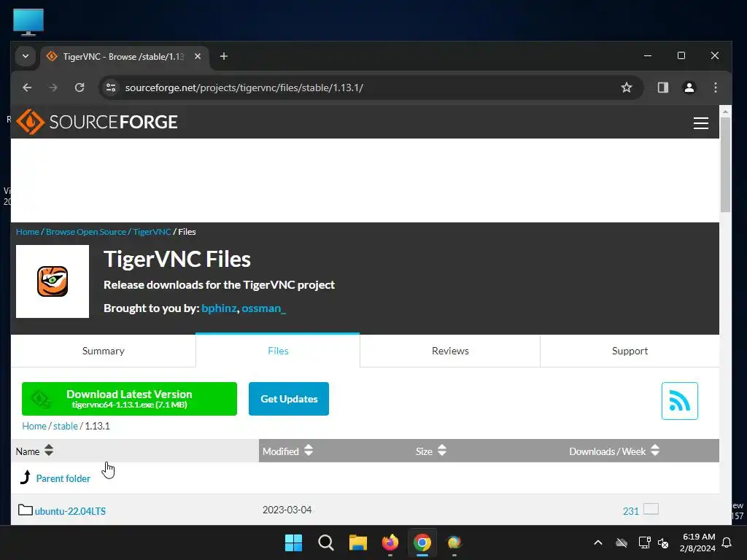This screenshot has height=560, width=747.
Task: Go back with the browser back arrow
Action: (27, 87)
